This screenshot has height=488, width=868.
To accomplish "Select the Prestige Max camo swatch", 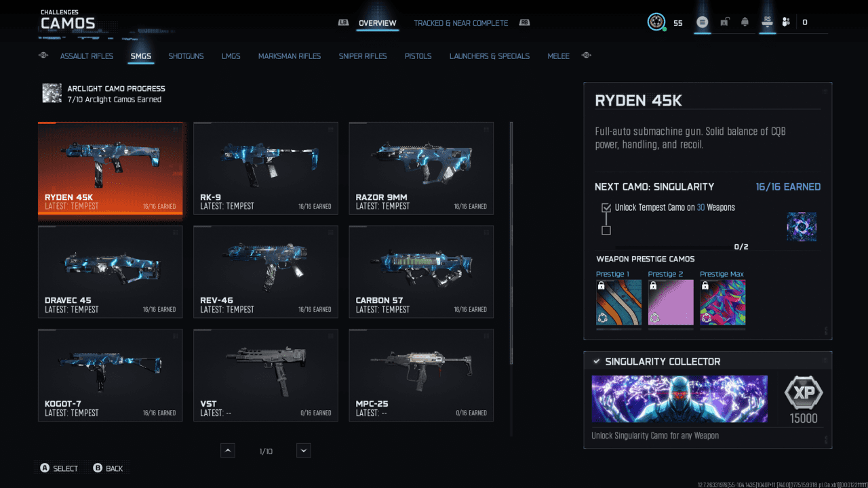I will point(722,303).
